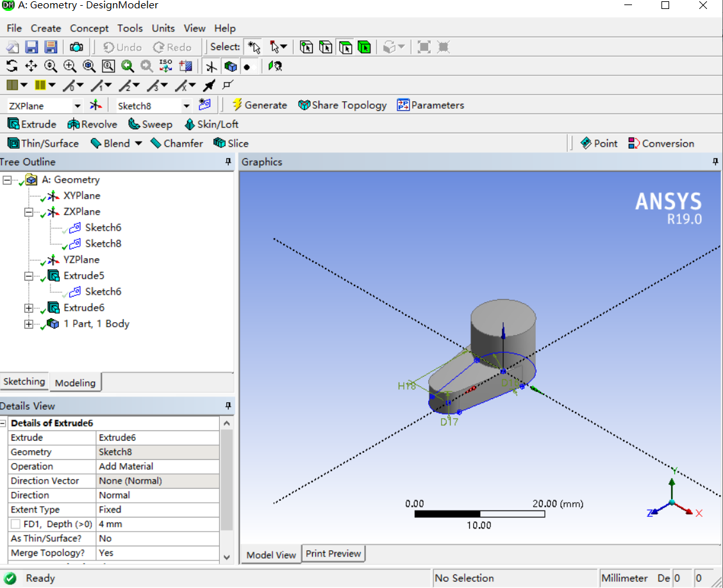Collapse the A: Geometry tree node
The image size is (723, 588).
[7, 180]
